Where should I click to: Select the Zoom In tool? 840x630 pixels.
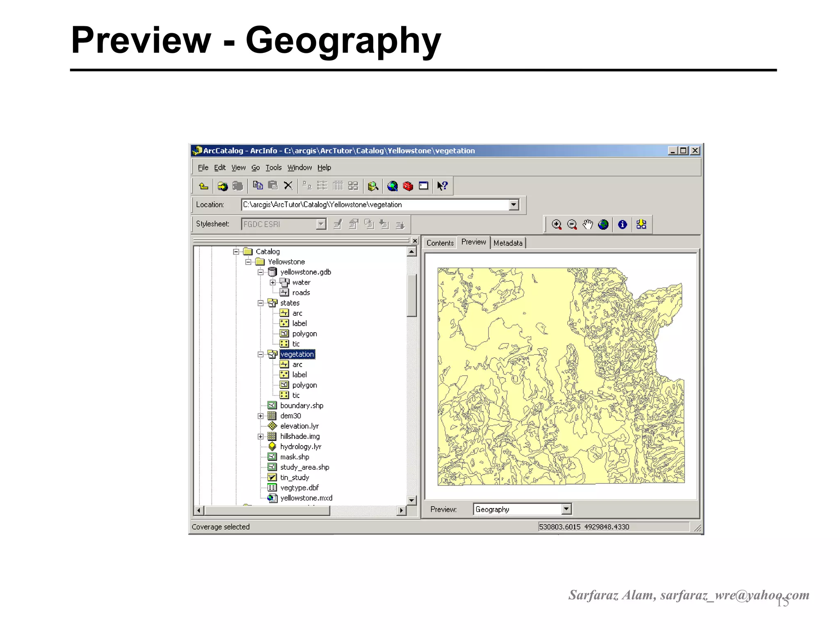click(x=557, y=225)
